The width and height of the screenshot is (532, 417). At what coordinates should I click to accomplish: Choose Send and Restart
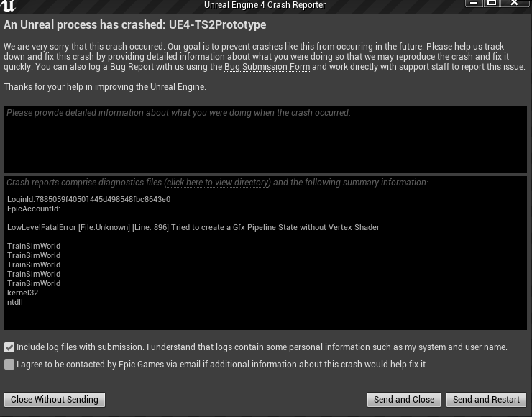coord(487,400)
